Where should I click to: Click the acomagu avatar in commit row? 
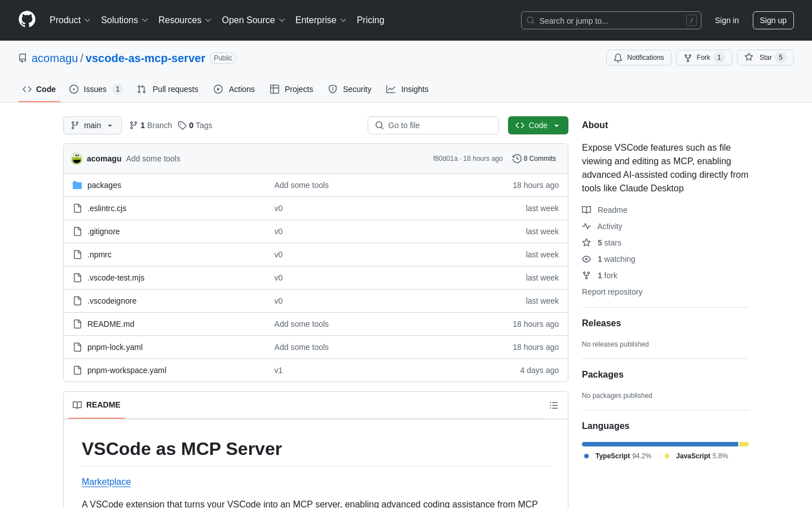[77, 159]
